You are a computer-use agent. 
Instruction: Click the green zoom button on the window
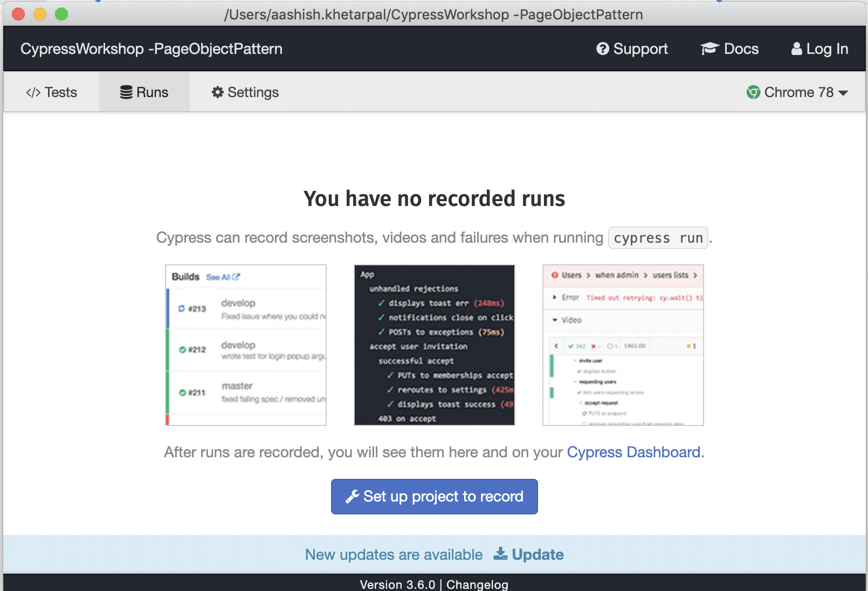click(61, 15)
